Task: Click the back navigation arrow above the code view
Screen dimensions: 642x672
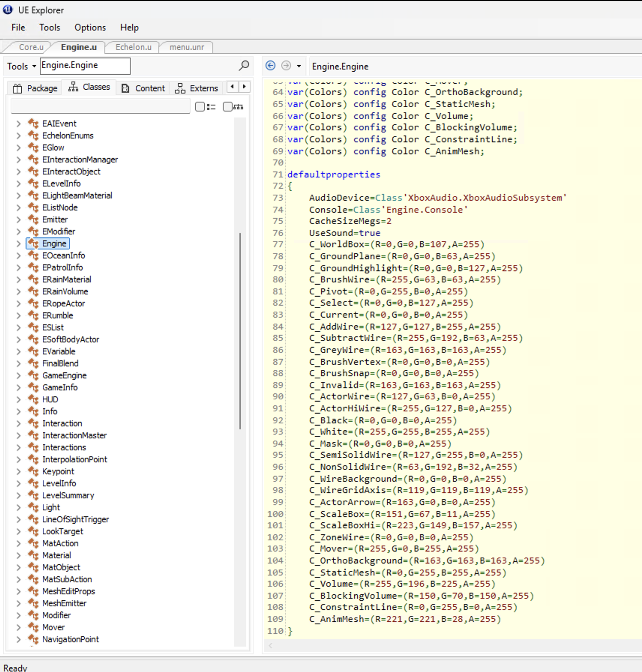Action: coord(270,66)
